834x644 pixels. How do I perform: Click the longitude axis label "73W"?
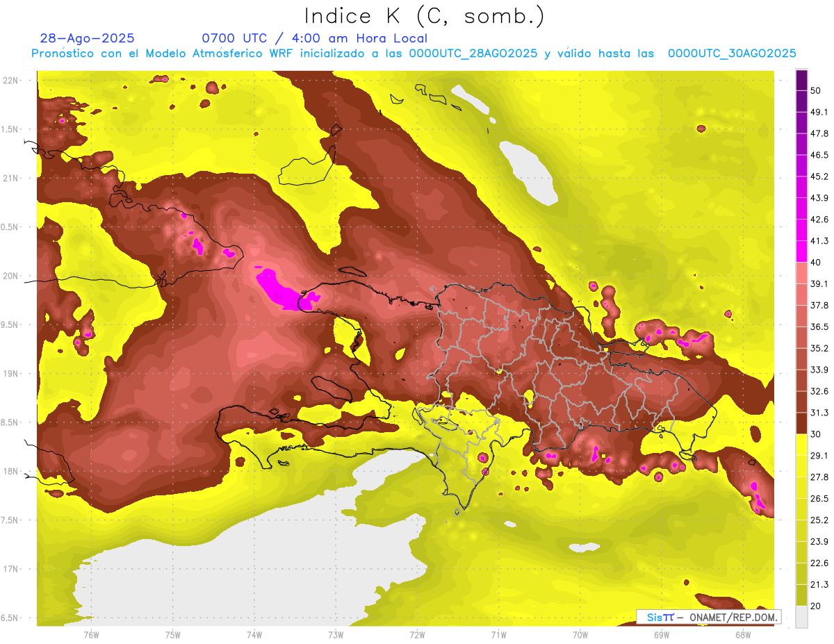[336, 634]
